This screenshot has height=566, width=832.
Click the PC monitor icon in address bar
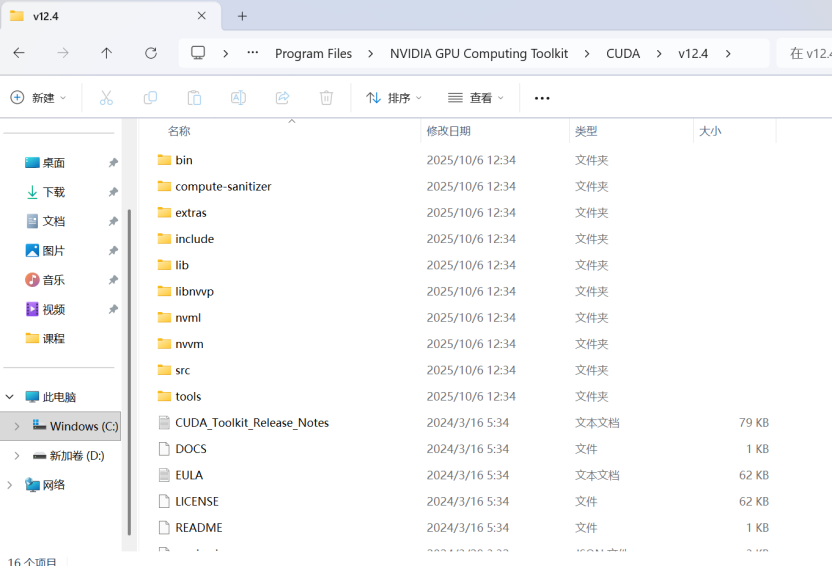coord(198,53)
